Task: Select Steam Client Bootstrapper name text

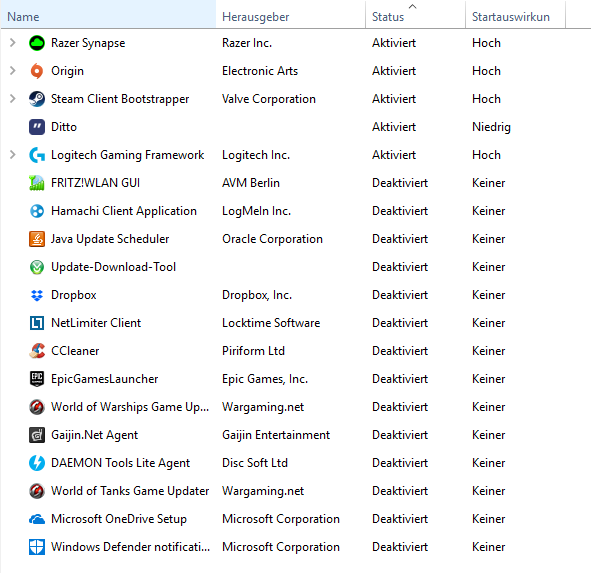Action: (120, 99)
